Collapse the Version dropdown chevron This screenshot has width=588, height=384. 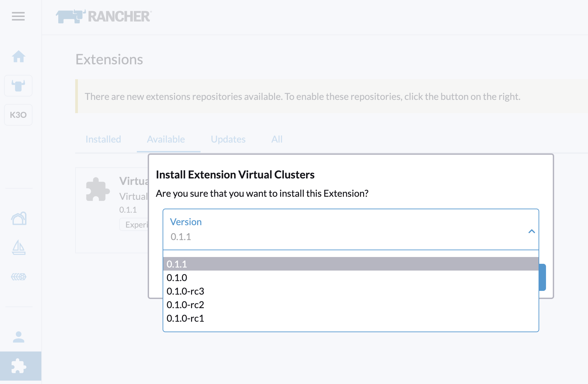531,231
